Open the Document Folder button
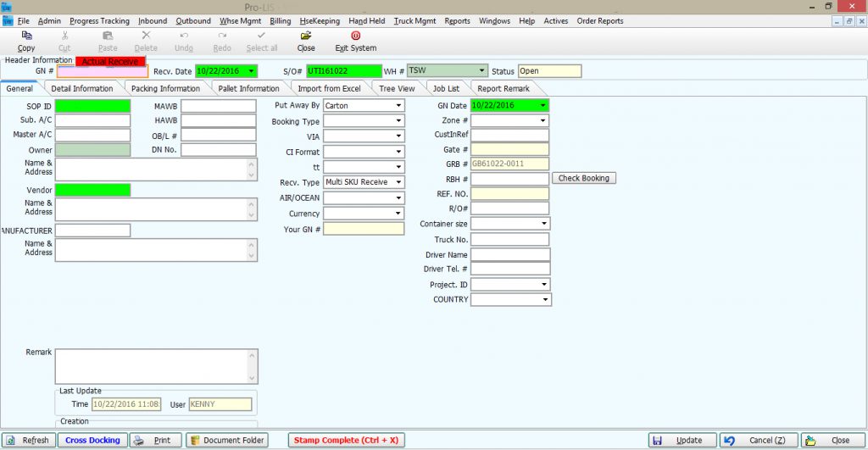 (x=227, y=441)
